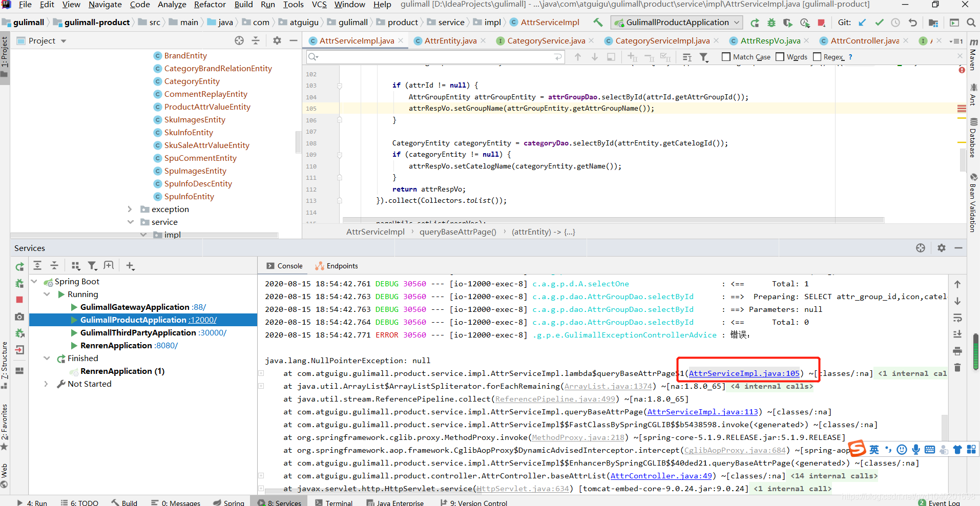Hide the Project panel with the minimize icon
The image size is (980, 506).
294,40
